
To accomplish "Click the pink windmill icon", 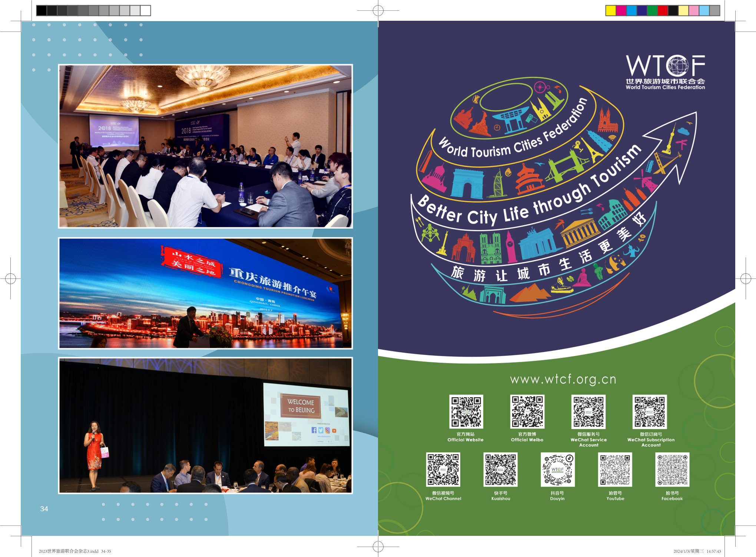I will tap(645, 181).
